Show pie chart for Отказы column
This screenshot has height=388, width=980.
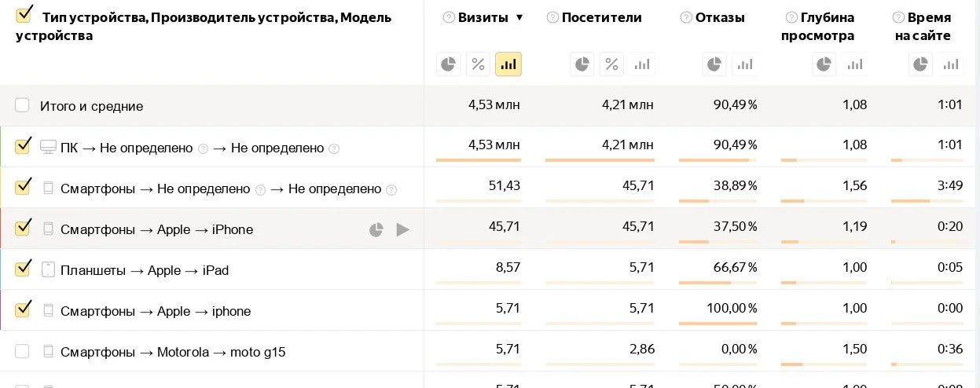714,64
